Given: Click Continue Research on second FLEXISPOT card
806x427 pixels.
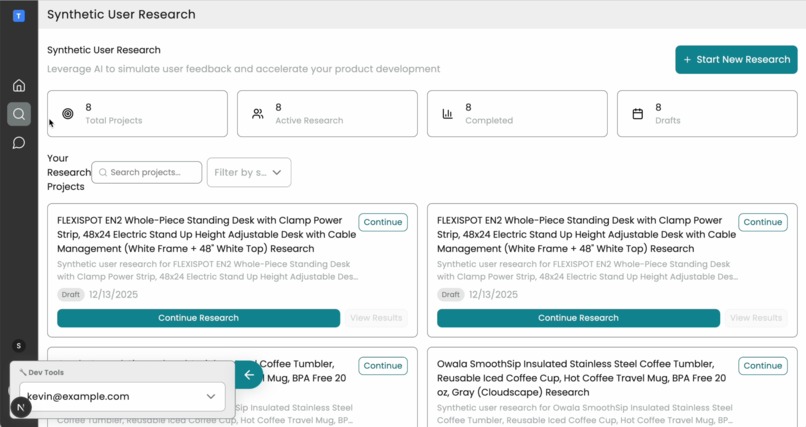Looking at the screenshot, I should click(x=578, y=318).
